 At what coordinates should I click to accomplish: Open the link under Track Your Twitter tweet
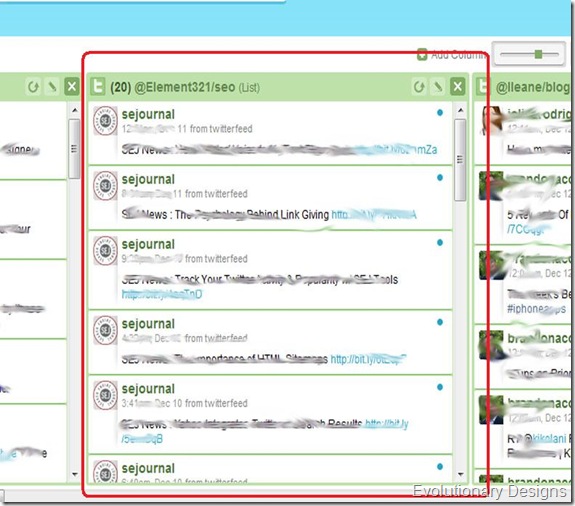pos(162,294)
